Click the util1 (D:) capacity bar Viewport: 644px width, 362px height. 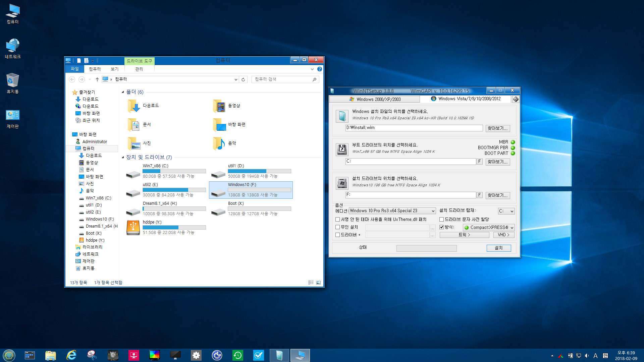tap(259, 171)
